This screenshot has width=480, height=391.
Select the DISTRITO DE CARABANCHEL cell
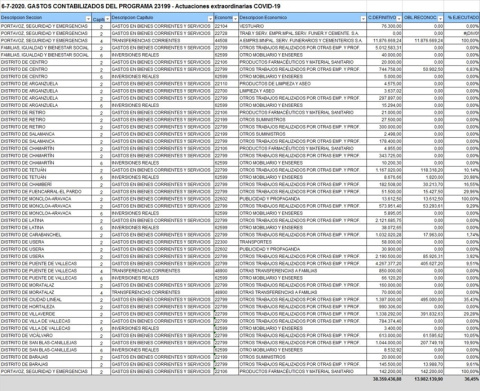click(46, 235)
